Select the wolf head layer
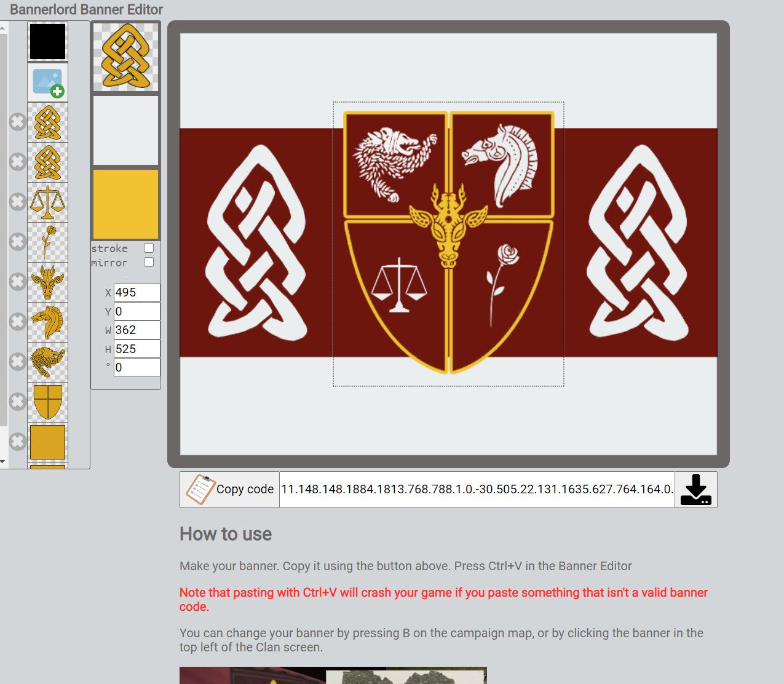The width and height of the screenshot is (784, 684). click(48, 362)
